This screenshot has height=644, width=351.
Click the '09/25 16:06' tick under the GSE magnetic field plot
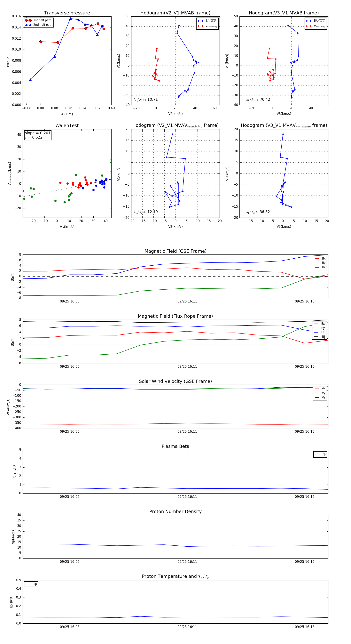(x=69, y=301)
